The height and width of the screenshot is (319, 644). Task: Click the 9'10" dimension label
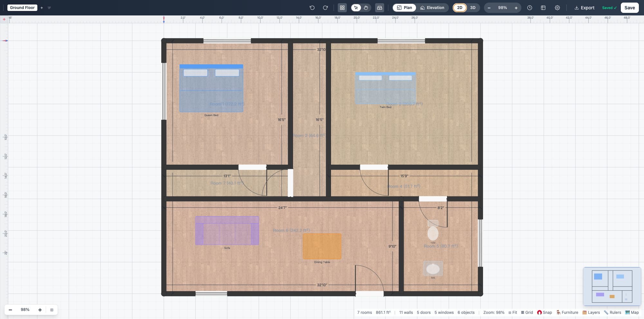[392, 246]
